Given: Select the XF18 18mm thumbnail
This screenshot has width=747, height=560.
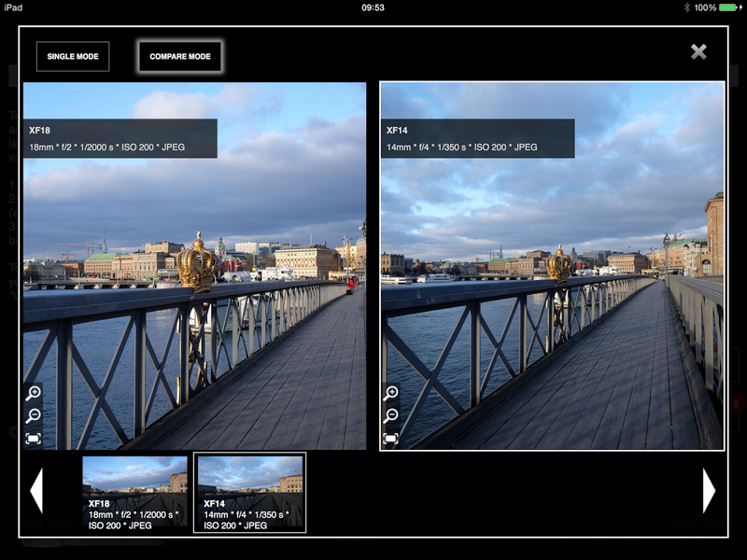Looking at the screenshot, I should (x=134, y=493).
